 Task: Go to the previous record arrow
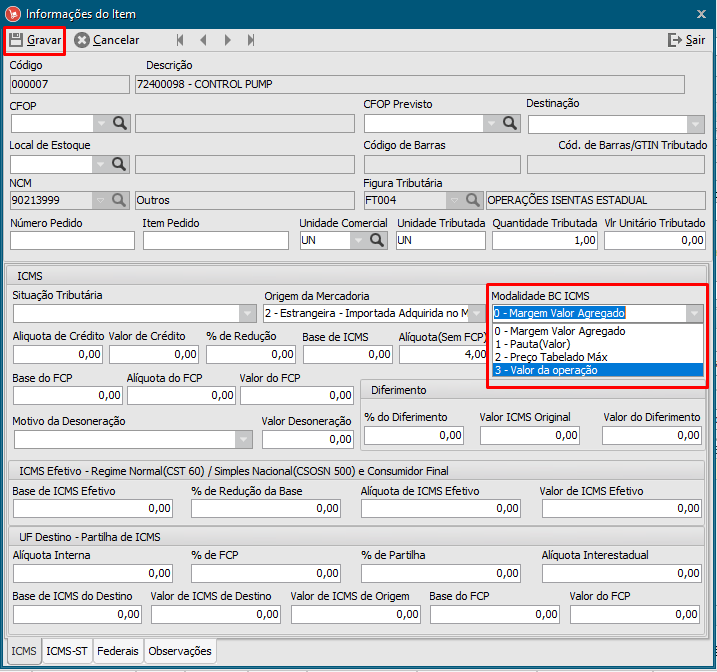point(204,40)
